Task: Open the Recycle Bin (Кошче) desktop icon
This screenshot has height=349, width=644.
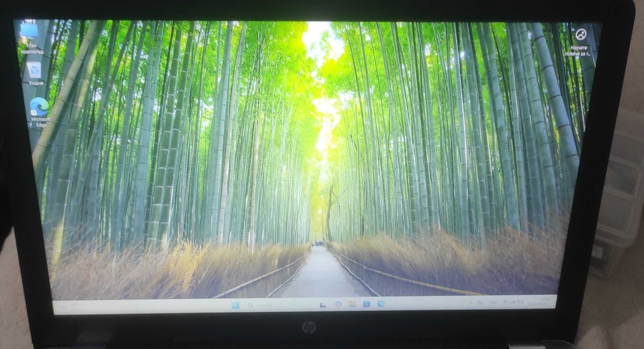Action: click(x=35, y=74)
